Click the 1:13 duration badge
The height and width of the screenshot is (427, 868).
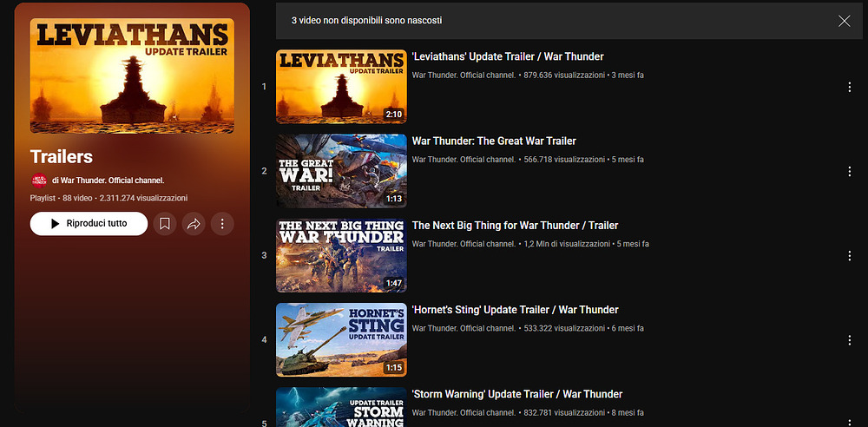394,199
